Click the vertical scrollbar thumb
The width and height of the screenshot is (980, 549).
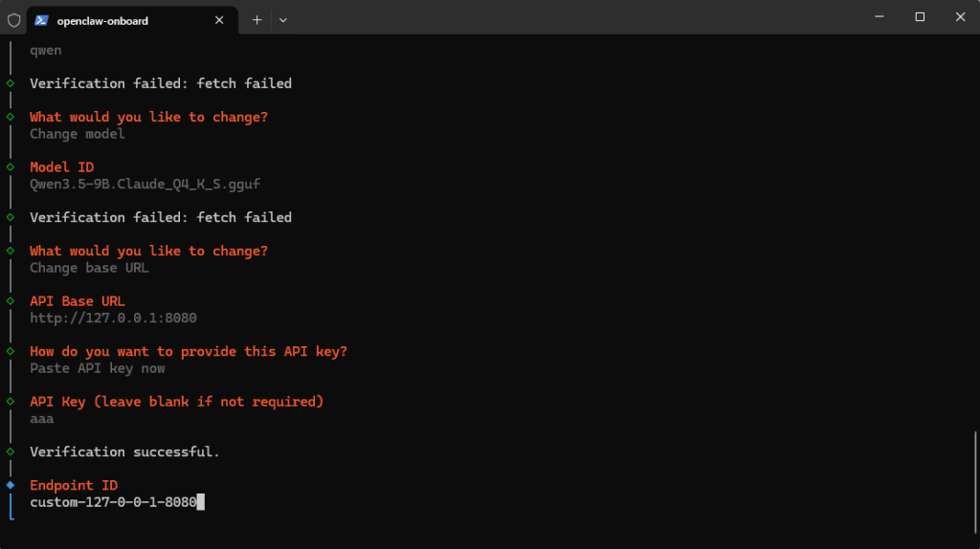[974, 474]
